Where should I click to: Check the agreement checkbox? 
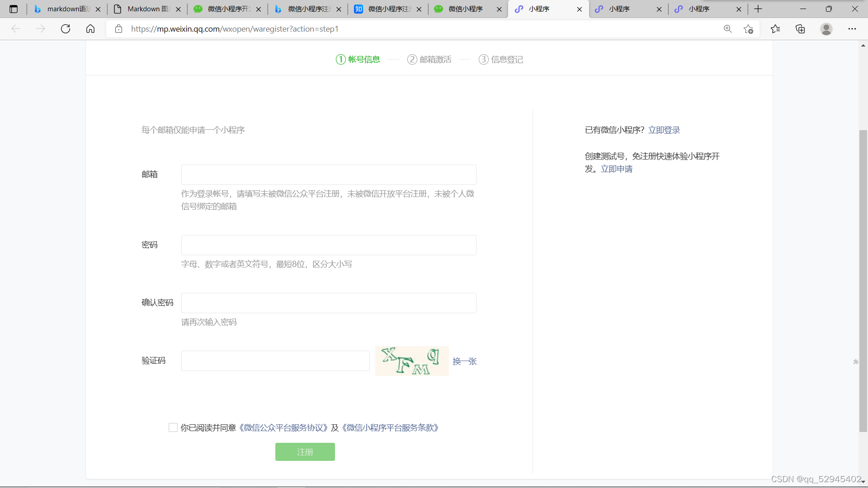(173, 427)
